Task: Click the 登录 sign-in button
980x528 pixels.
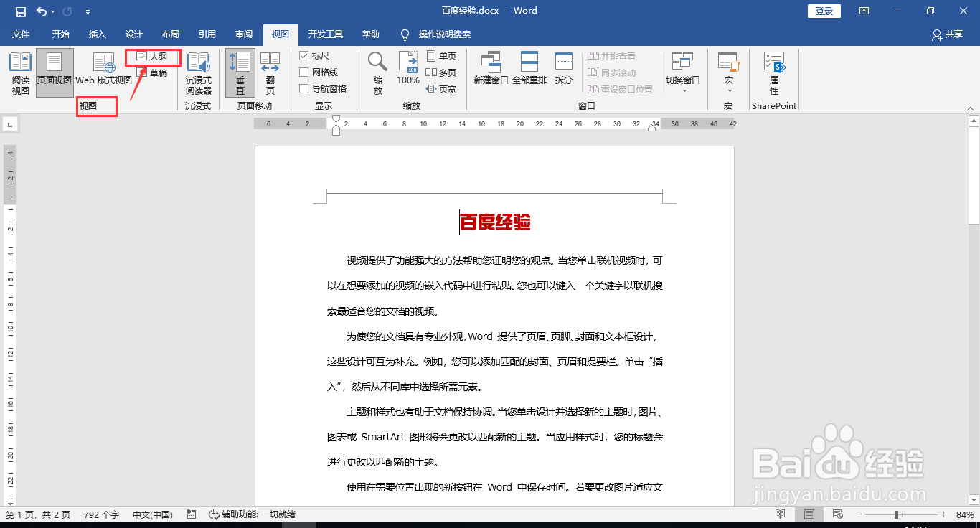Action: pos(824,11)
